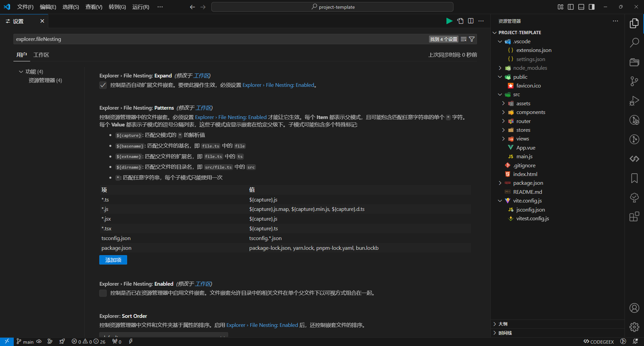Open the Extensions view icon
This screenshot has height=346, width=644.
[x=634, y=217]
